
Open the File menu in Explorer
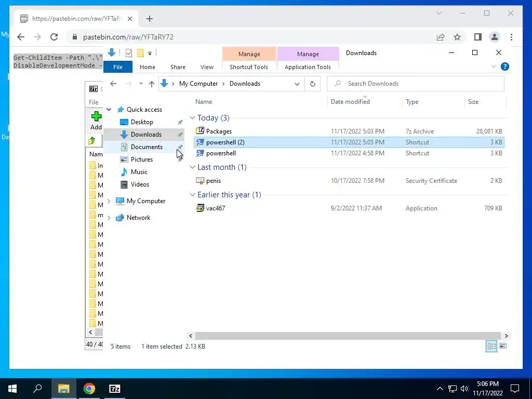pyautogui.click(x=118, y=67)
